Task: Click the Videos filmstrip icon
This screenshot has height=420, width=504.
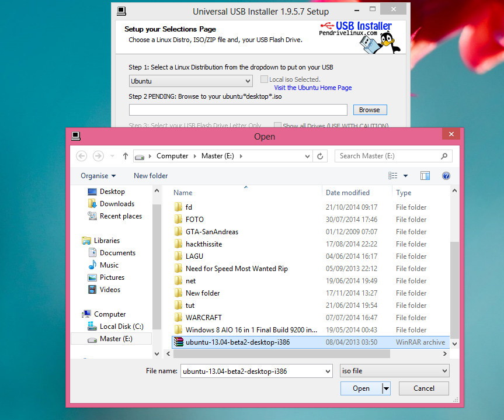Action: point(92,289)
